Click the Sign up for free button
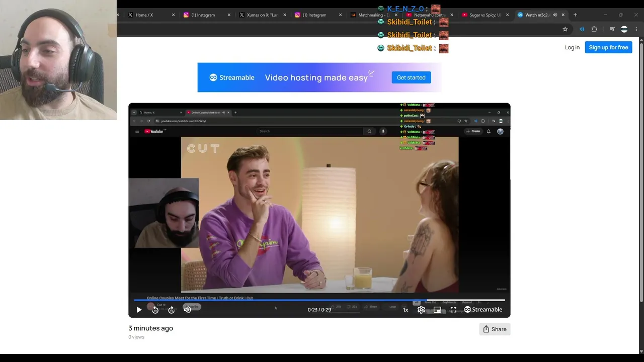This screenshot has height=362, width=644. click(x=608, y=47)
